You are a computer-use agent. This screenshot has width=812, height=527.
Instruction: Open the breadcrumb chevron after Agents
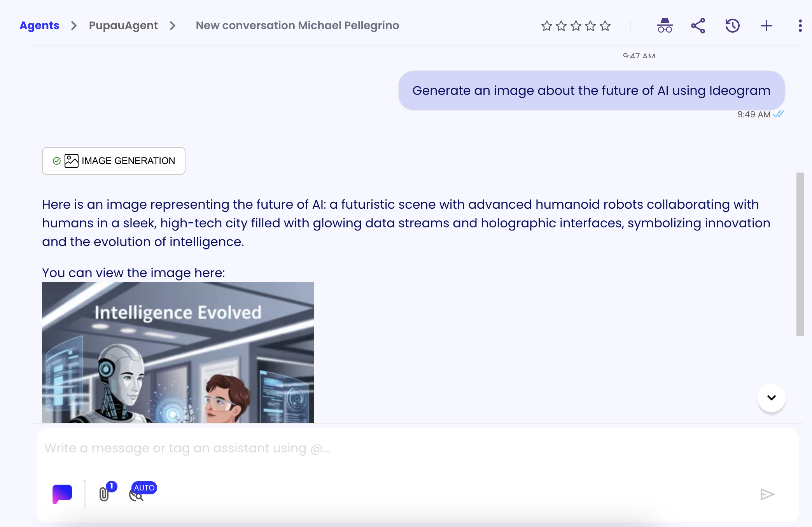click(x=74, y=26)
